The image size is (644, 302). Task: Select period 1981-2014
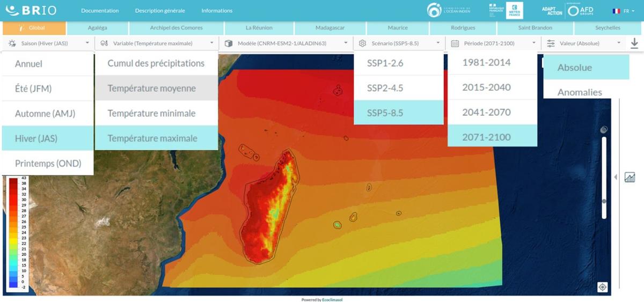493,63
